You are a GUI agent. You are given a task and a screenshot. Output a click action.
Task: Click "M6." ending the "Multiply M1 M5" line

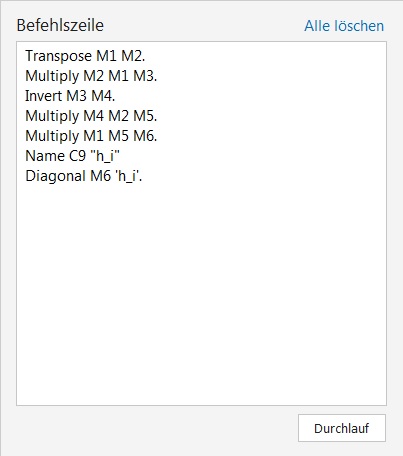(x=145, y=136)
